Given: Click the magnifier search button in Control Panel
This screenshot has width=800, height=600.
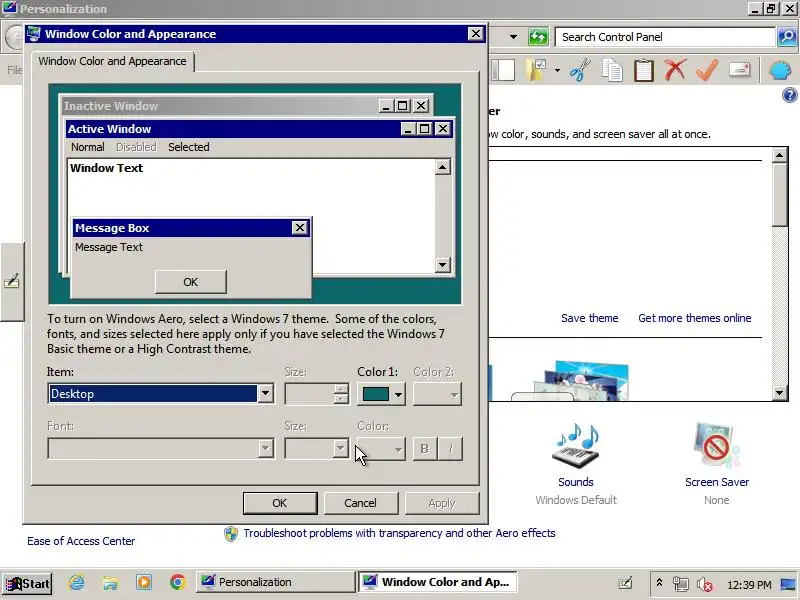Looking at the screenshot, I should coord(787,37).
